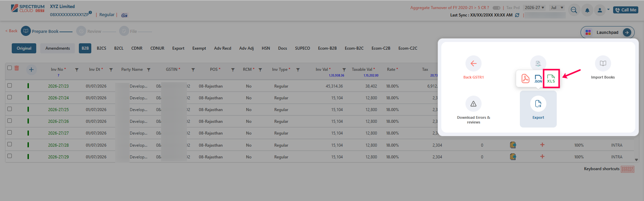Click the sync refresh icon
This screenshot has height=201, width=644.
tap(517, 15)
